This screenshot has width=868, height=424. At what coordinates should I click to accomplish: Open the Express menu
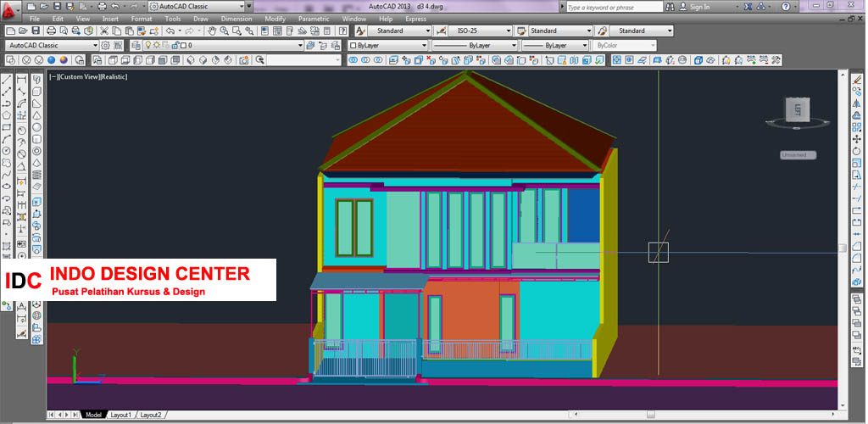click(x=415, y=19)
